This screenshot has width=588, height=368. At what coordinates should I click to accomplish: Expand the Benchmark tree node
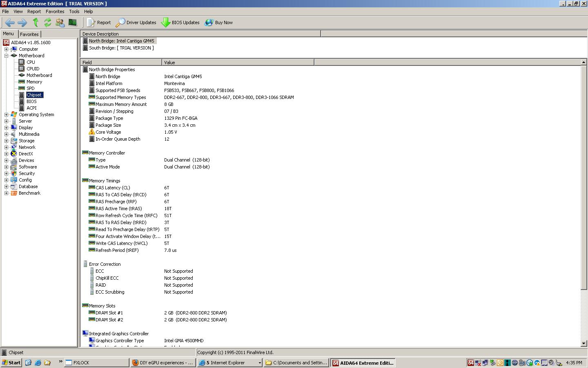point(6,193)
